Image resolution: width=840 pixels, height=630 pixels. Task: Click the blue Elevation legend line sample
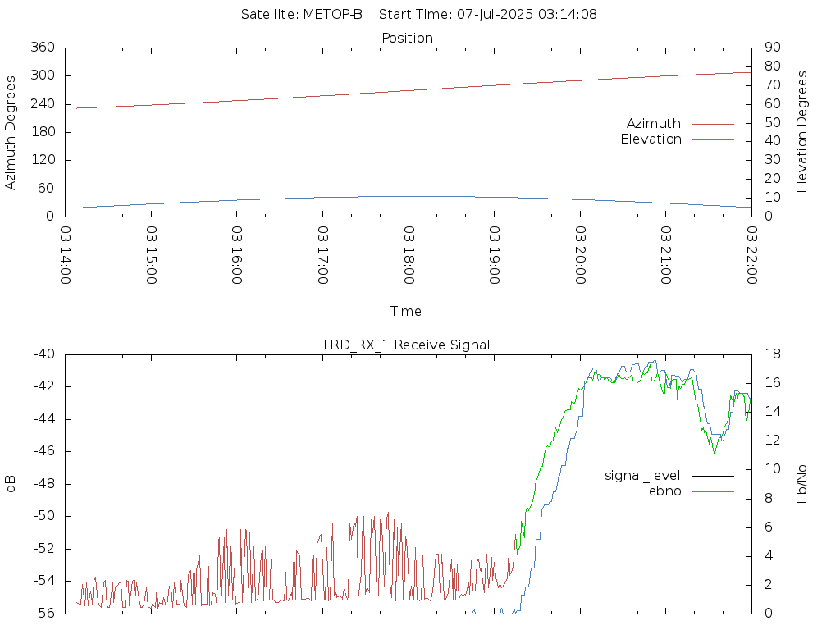click(x=713, y=139)
